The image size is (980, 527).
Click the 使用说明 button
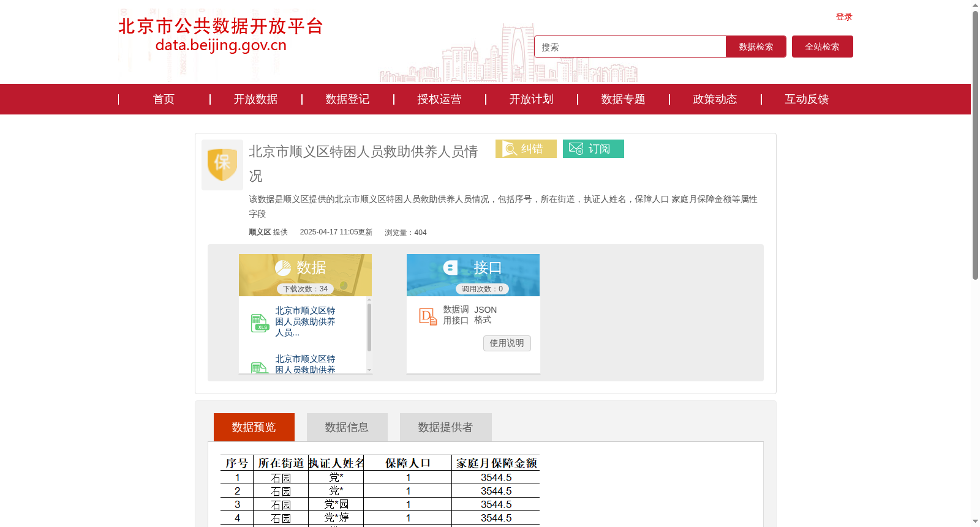point(507,343)
